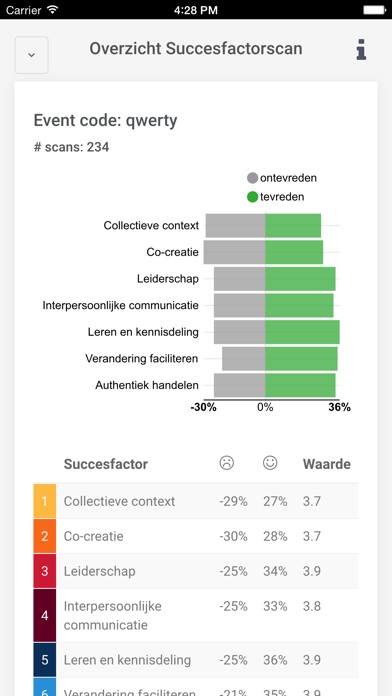This screenshot has width=392, height=696.
Task: Click the sad face column icon
Action: click(x=226, y=463)
